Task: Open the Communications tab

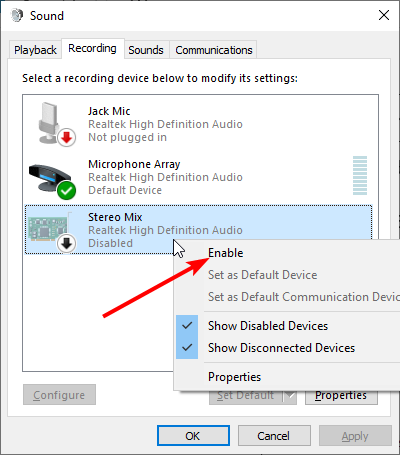Action: (x=214, y=50)
